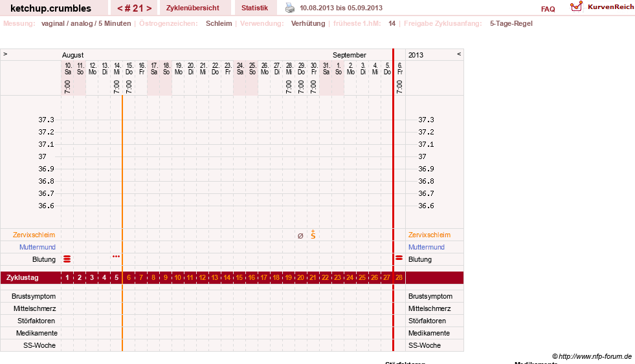Open the KurvenReich logo link

[x=602, y=7]
